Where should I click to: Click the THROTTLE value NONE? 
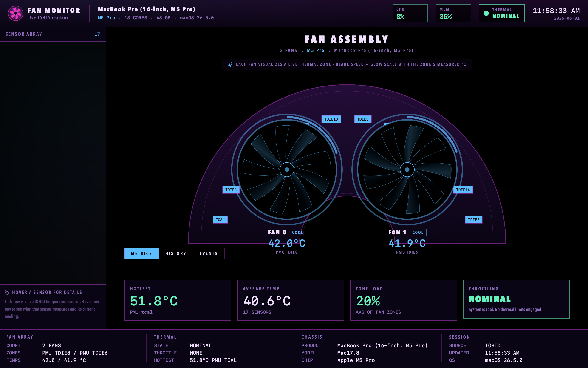(196, 353)
